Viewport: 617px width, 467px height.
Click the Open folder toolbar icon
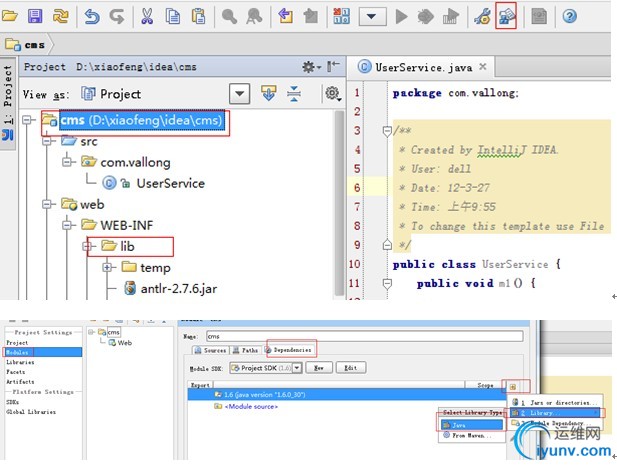click(9, 16)
